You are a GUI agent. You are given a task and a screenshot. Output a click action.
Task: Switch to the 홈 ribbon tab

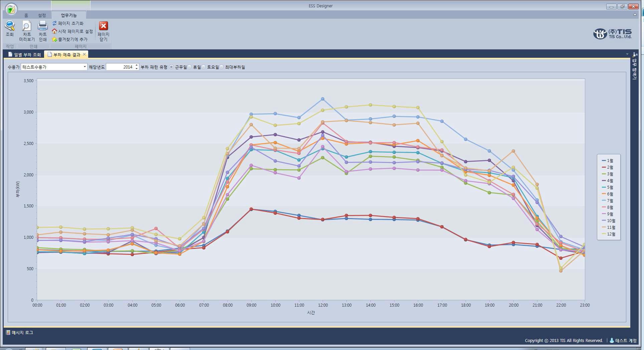(26, 15)
